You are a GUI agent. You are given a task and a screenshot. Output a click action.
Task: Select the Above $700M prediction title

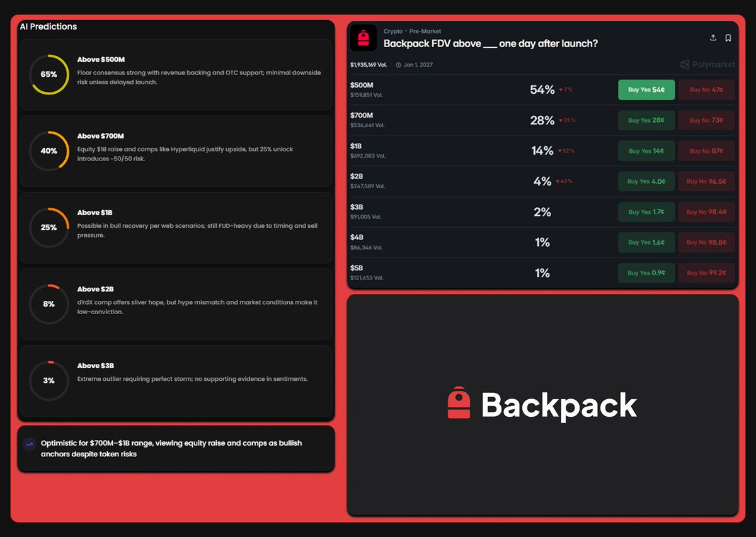(101, 136)
